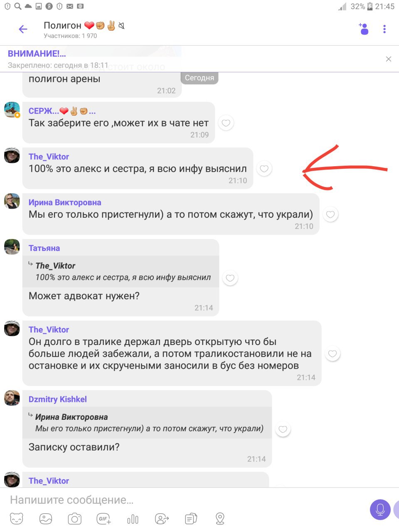Create a poll using the bar chart icon
The image size is (399, 532).
[x=133, y=519]
